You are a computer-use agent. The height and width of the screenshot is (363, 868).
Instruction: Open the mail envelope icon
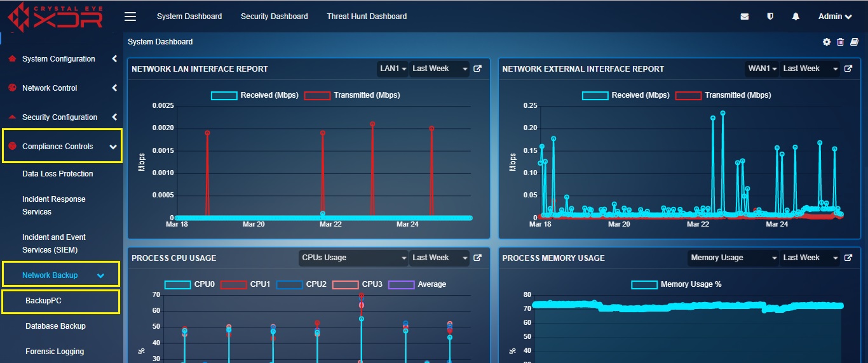[745, 16]
